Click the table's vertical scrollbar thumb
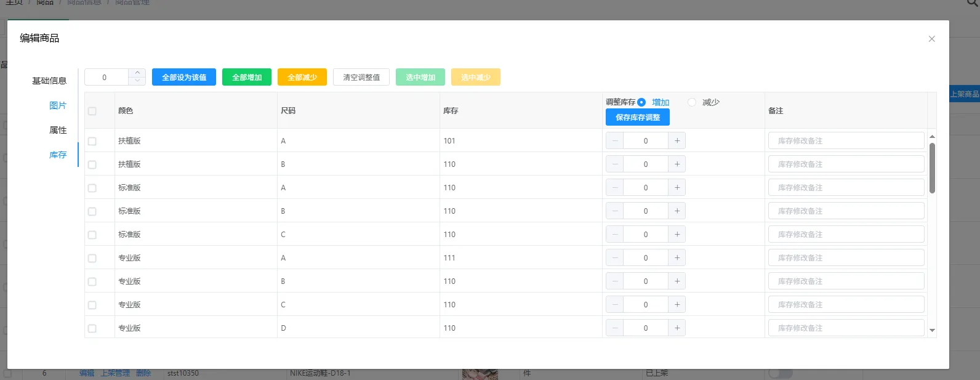Viewport: 980px width, 380px height. (x=932, y=168)
